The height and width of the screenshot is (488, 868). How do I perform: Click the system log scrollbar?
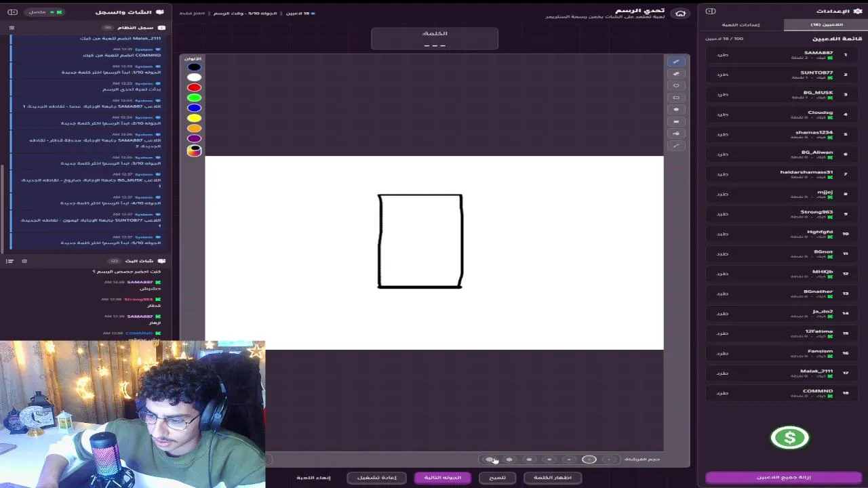2,209
